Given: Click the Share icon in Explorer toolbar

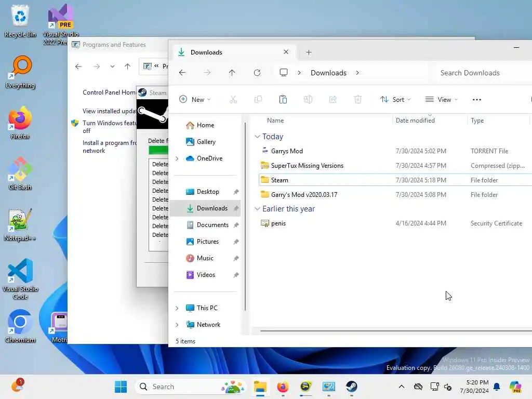Looking at the screenshot, I should tap(333, 99).
